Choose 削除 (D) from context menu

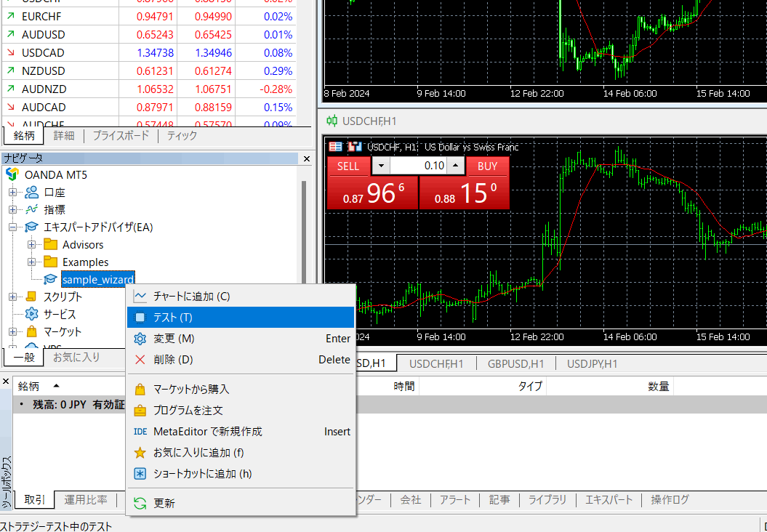pos(240,360)
